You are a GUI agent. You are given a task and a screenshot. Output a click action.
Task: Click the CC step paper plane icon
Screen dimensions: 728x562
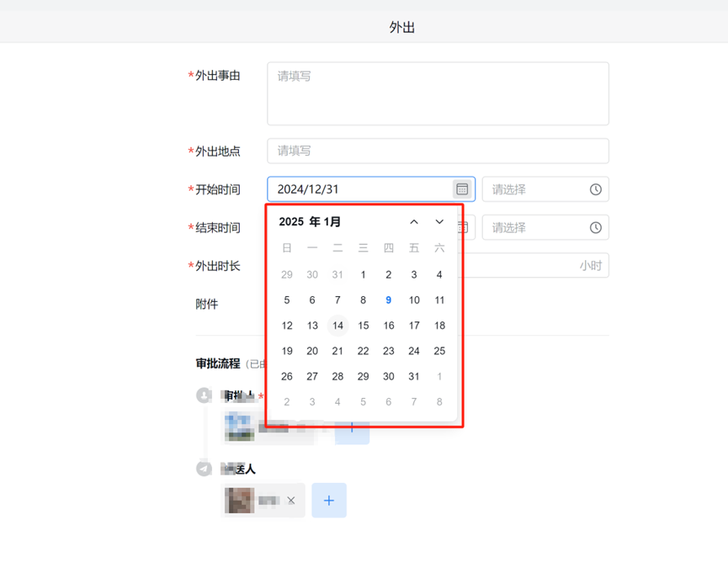pyautogui.click(x=204, y=469)
